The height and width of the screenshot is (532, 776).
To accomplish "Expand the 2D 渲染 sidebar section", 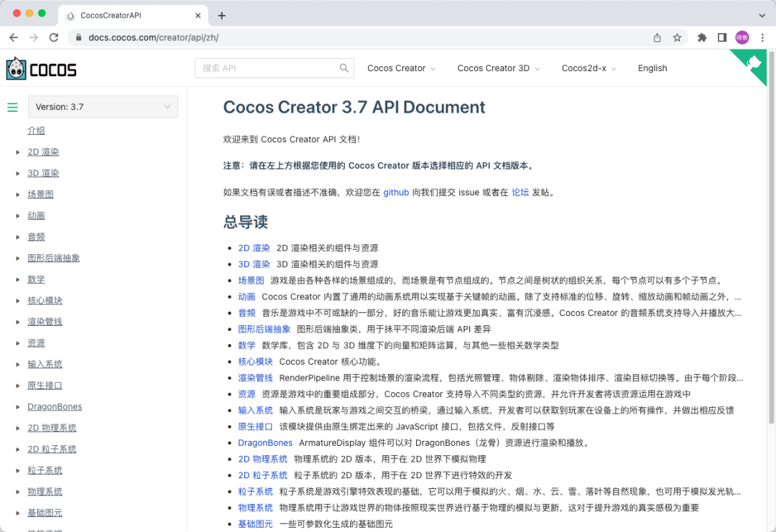I will pos(17,151).
